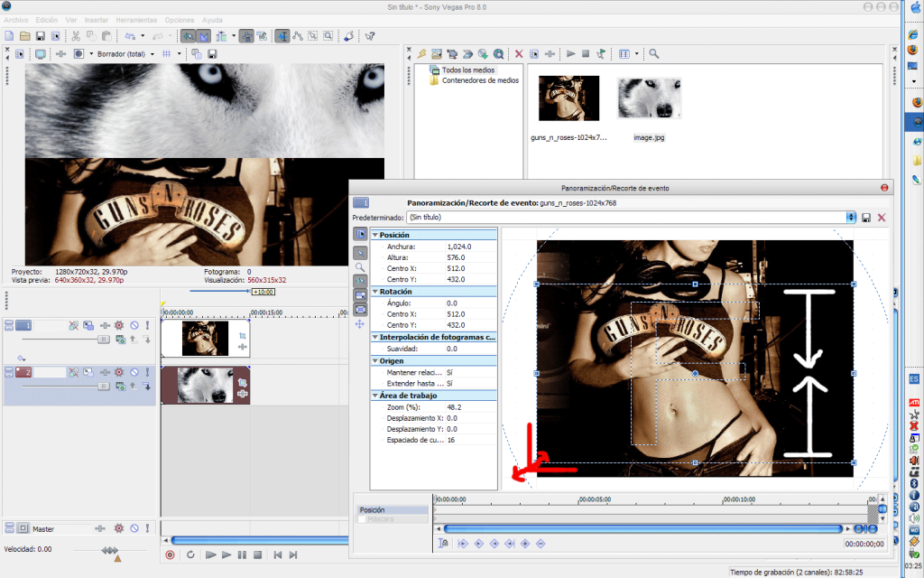This screenshot has height=578, width=924.
Task: Mute video track 2
Action: point(134,372)
